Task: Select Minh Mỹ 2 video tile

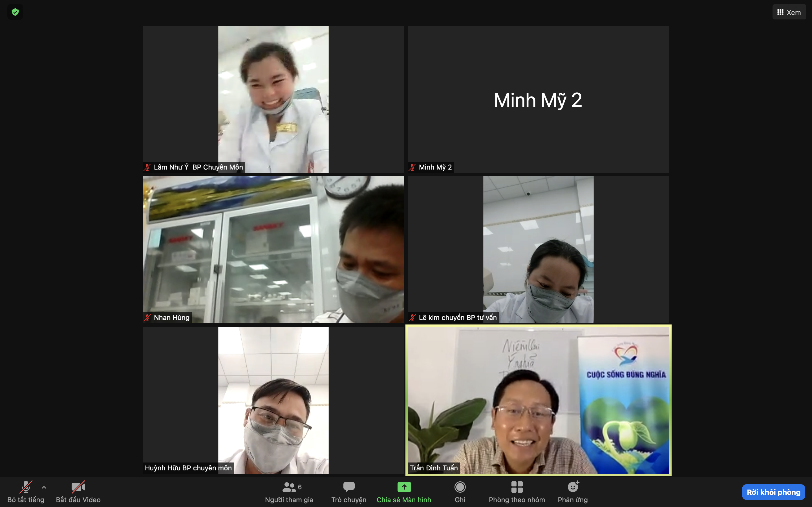Action: [x=538, y=100]
